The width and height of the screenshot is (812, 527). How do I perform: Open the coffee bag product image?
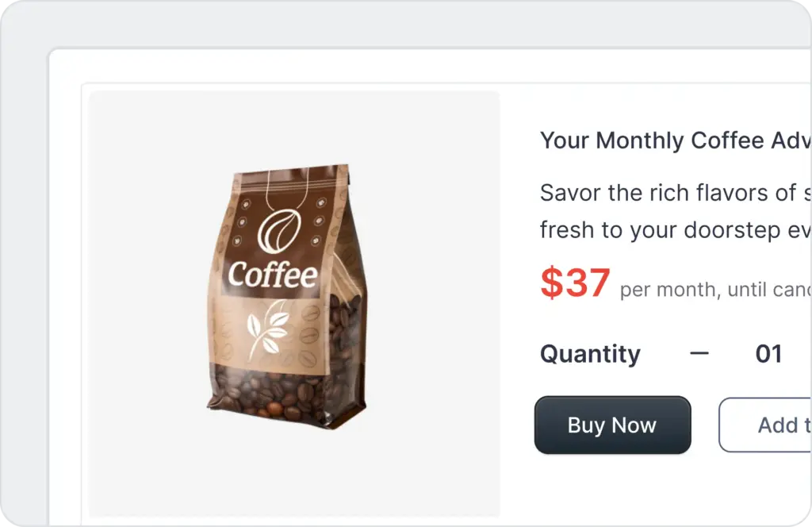tap(294, 303)
